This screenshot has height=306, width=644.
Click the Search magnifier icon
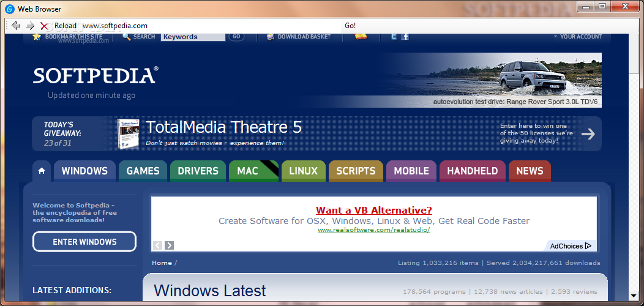coord(127,37)
